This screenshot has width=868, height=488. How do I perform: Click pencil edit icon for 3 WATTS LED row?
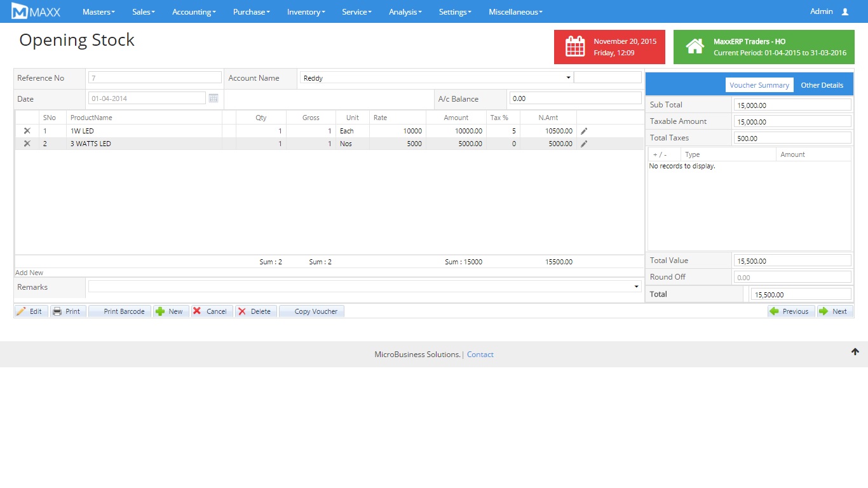(584, 144)
